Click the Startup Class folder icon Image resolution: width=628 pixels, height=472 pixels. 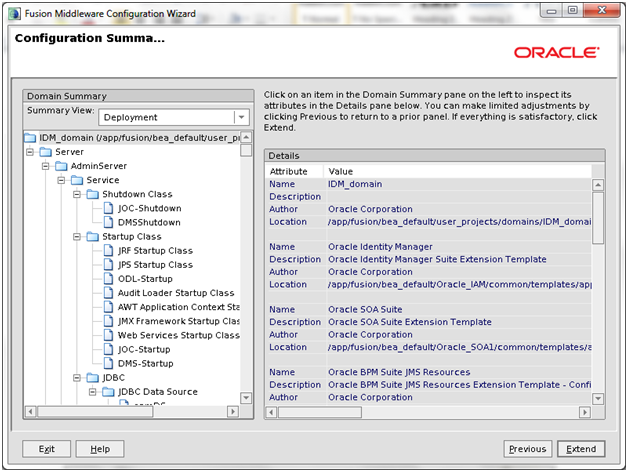93,236
